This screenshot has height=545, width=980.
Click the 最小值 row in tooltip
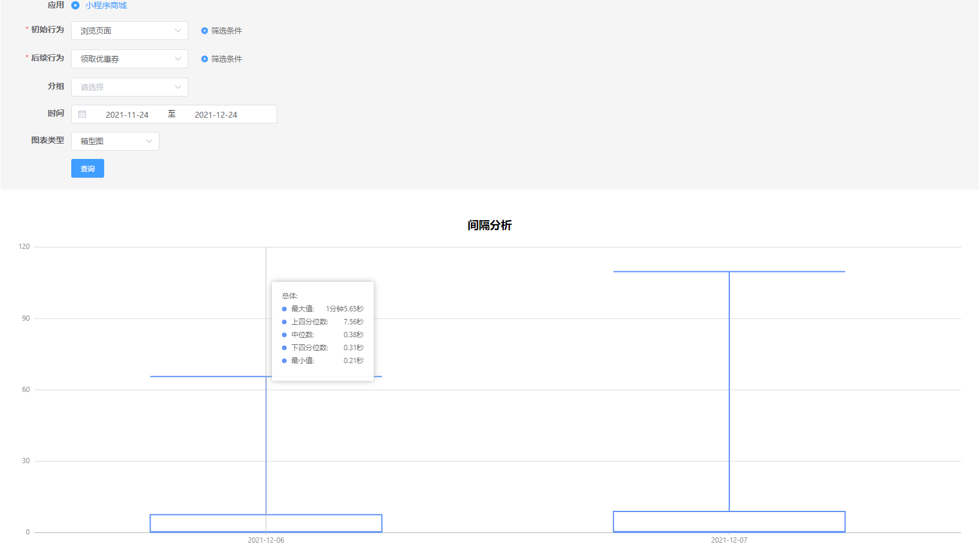(x=323, y=361)
